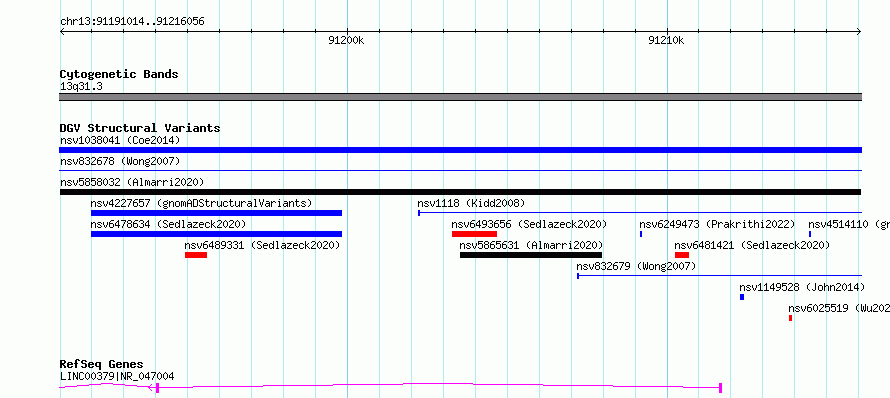Click the 91210k ruler position
This screenshot has width=890, height=398.
coord(666,41)
